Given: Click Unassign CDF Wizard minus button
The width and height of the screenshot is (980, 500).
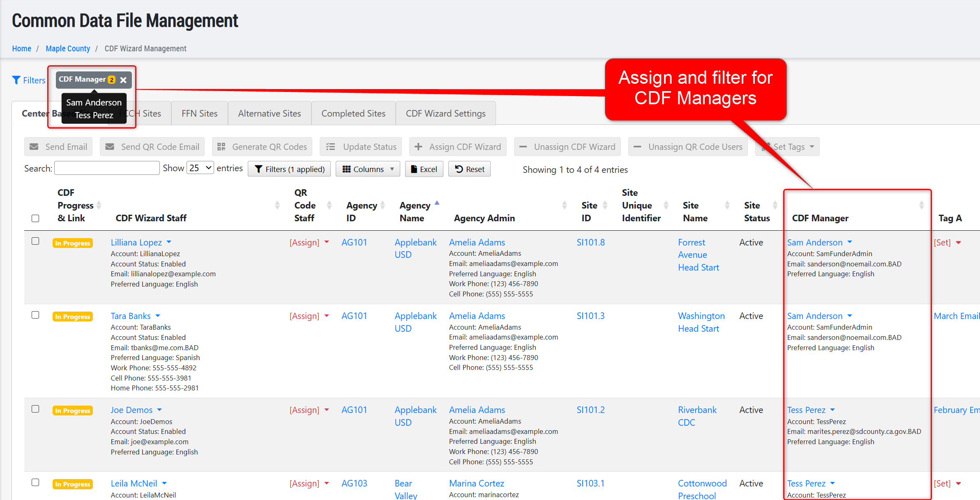Looking at the screenshot, I should 567,147.
